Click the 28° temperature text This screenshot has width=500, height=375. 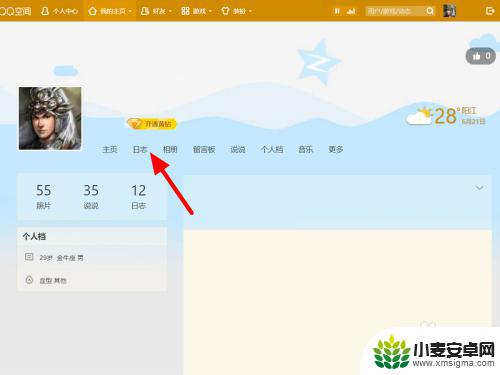[447, 116]
